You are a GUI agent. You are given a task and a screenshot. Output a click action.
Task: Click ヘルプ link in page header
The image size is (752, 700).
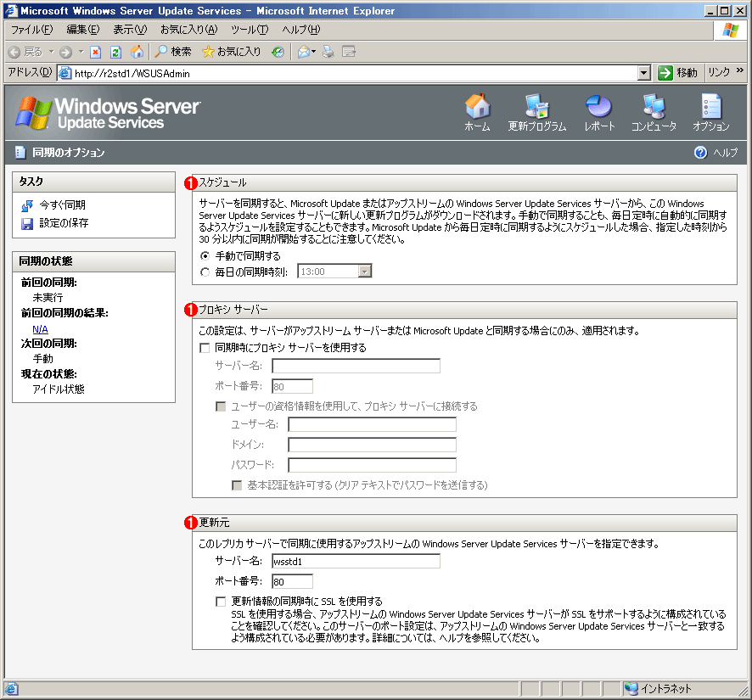(725, 153)
